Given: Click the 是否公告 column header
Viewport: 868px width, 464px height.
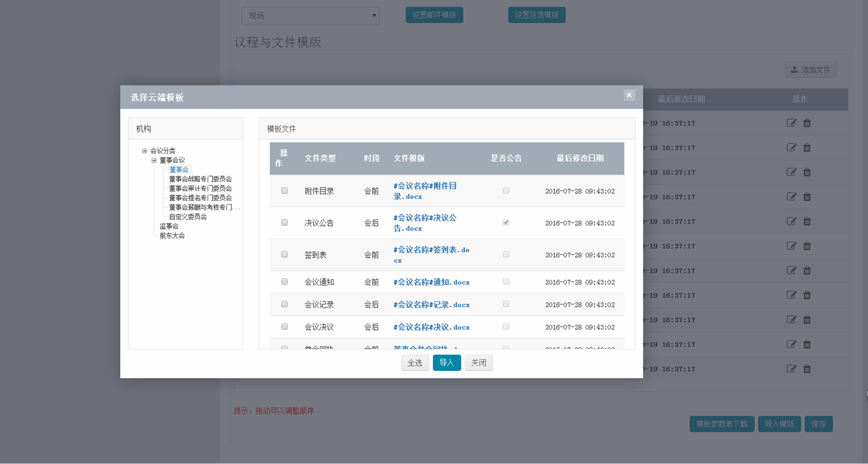Looking at the screenshot, I should (506, 158).
